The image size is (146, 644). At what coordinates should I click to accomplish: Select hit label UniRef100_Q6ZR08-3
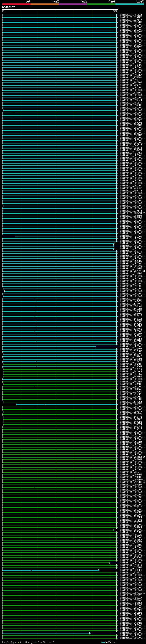(x=132, y=271)
